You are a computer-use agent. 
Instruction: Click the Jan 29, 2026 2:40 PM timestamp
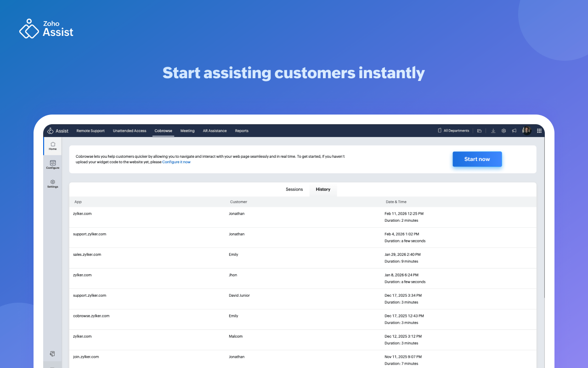[x=402, y=254]
